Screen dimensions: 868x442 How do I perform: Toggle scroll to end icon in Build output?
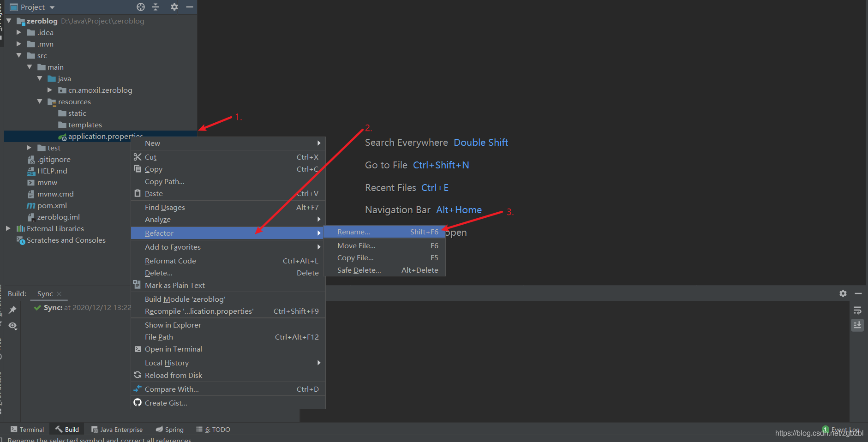tap(857, 325)
